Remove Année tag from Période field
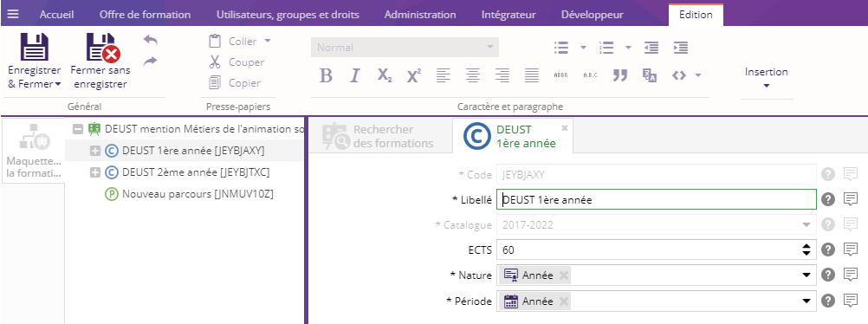Image resolution: width=868 pixels, height=324 pixels. pos(564,301)
